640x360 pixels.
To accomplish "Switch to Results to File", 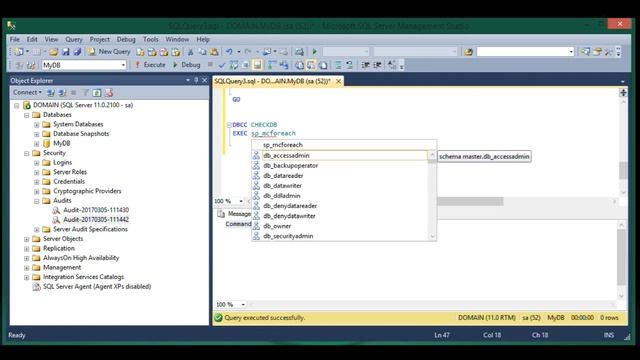I will 323,65.
